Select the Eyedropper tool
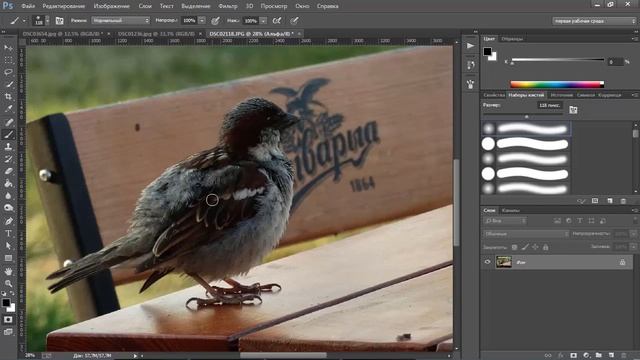This screenshot has width=640, height=360. click(x=8, y=109)
